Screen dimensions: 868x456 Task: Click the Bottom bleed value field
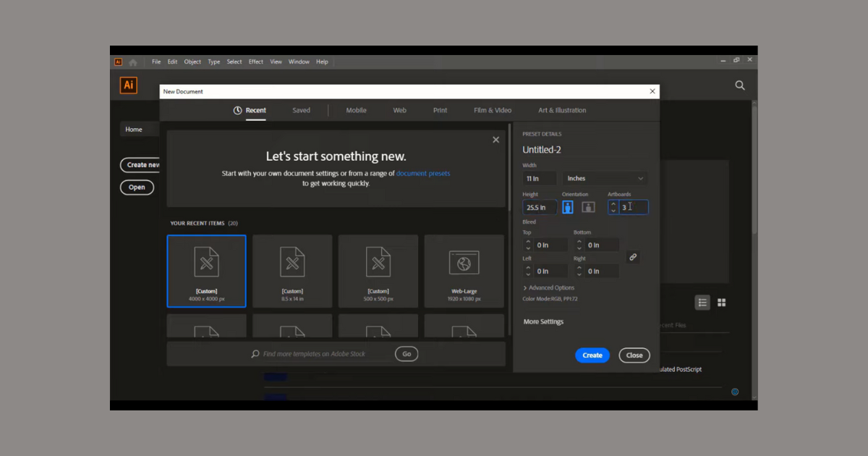click(x=603, y=245)
